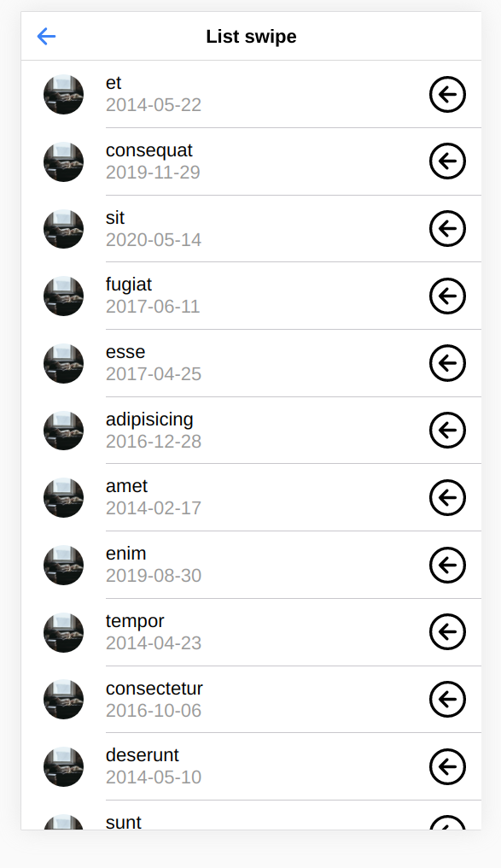
Task: Click circled arrow icon on 'adipisicing' row
Action: (447, 430)
